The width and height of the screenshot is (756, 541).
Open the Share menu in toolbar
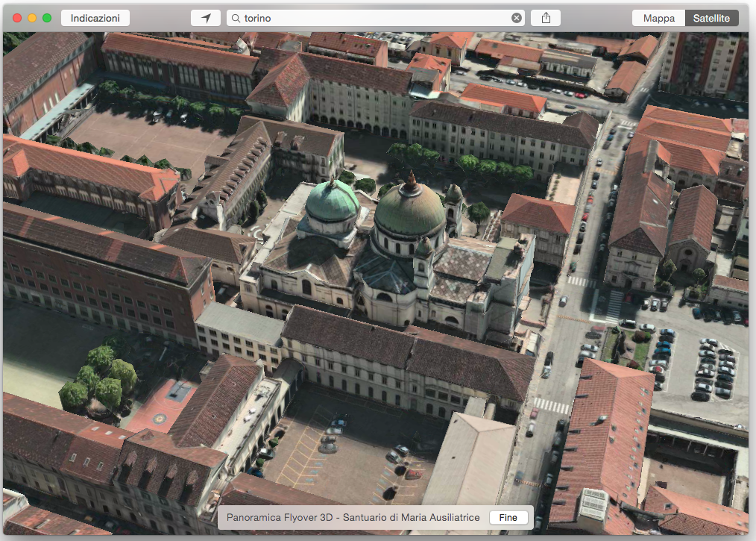coord(546,18)
